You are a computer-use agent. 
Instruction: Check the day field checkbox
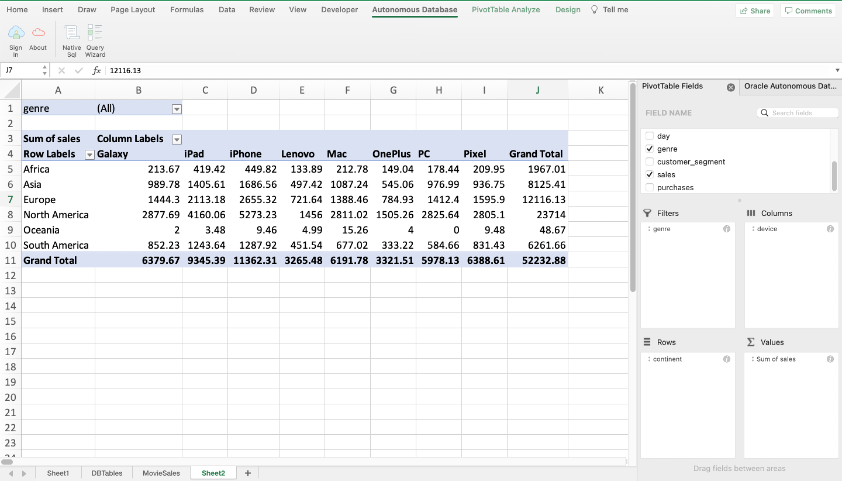click(650, 136)
